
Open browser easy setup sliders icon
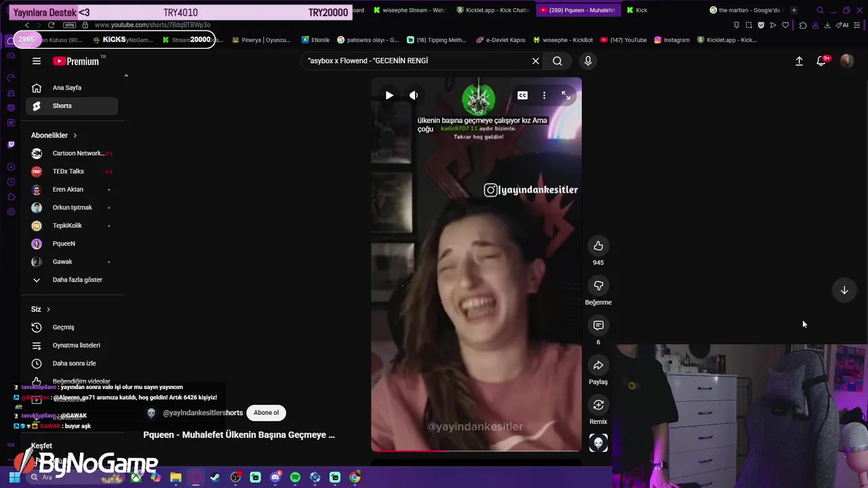[x=857, y=25]
